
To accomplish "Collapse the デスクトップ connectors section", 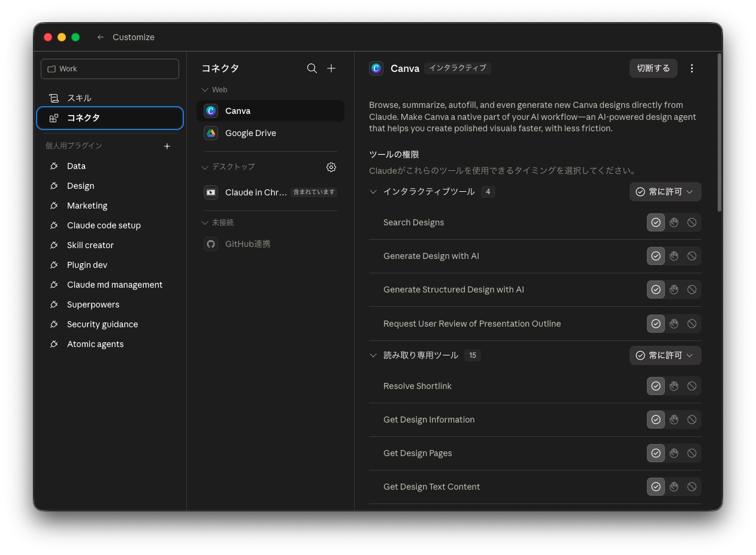I will point(205,167).
